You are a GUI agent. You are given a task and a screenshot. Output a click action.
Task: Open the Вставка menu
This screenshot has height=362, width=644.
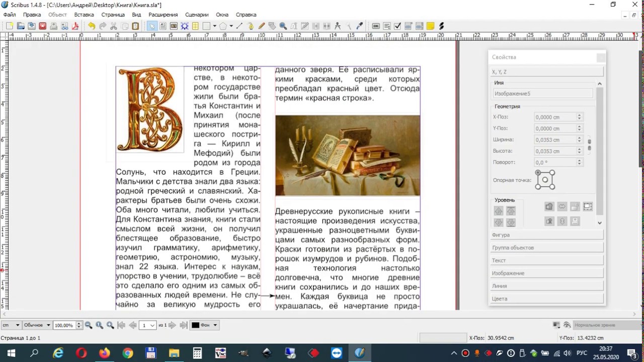coord(84,15)
